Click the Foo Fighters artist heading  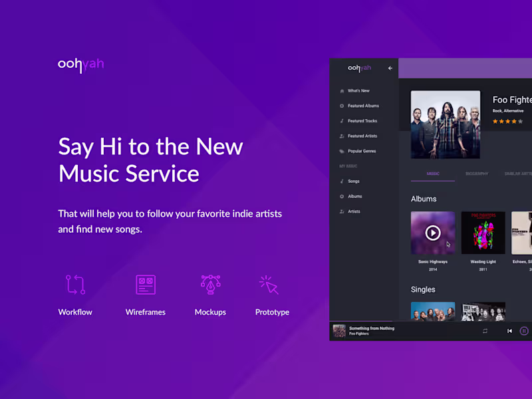point(512,100)
